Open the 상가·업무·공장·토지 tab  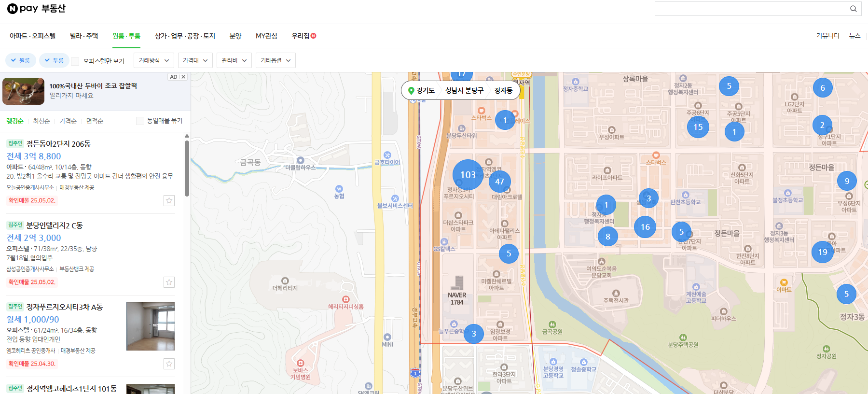(x=185, y=36)
